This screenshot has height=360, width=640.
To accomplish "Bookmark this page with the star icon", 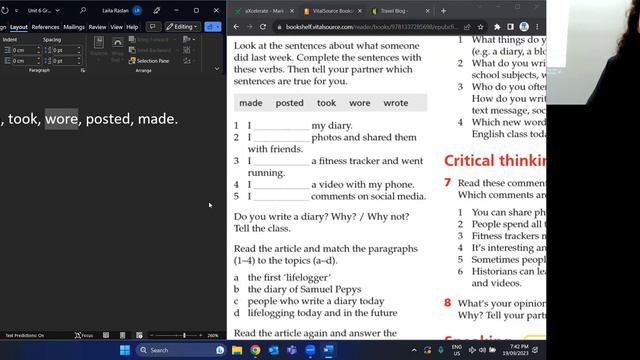I will click(x=480, y=27).
